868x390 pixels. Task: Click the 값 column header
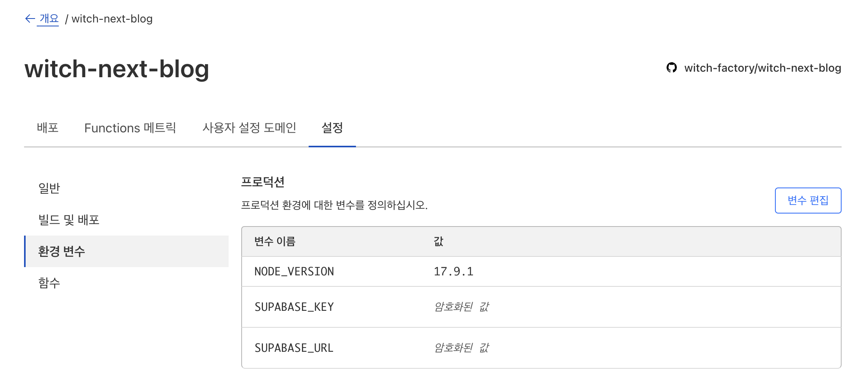pos(438,241)
